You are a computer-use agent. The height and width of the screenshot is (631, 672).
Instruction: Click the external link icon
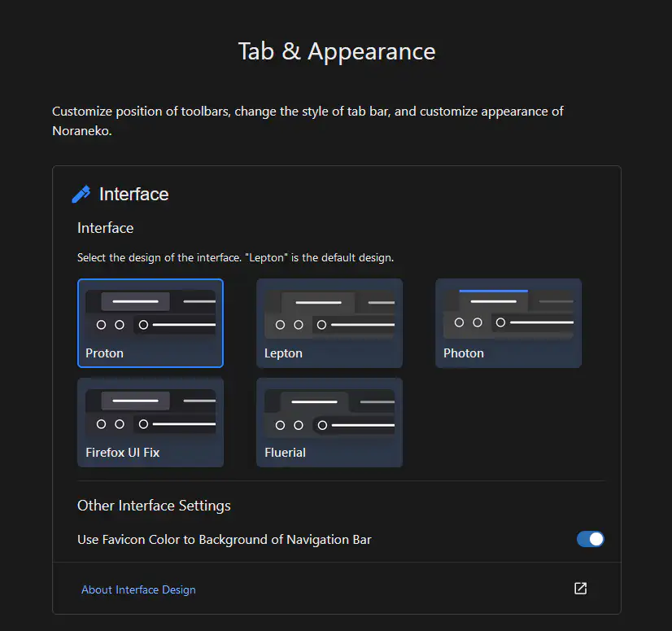[x=580, y=589]
